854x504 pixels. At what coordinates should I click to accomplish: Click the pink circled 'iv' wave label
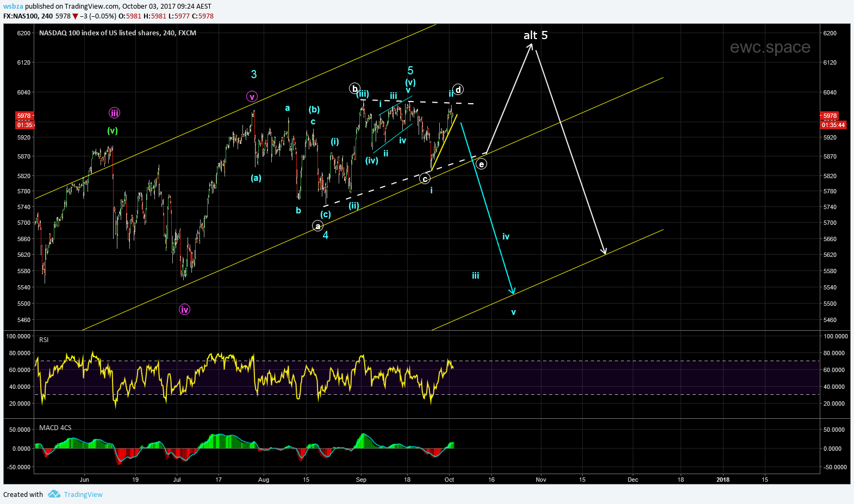[x=185, y=310]
